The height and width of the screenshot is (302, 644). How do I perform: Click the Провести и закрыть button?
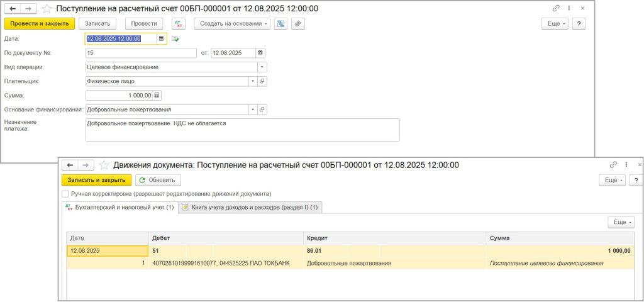tap(40, 23)
